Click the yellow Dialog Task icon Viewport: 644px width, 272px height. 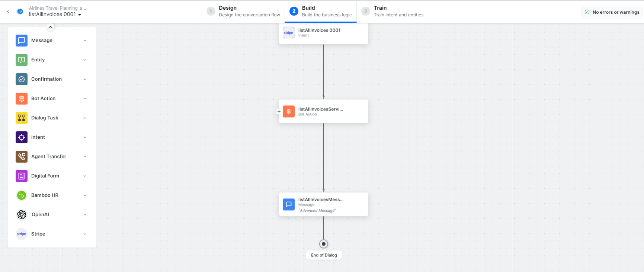coord(22,118)
